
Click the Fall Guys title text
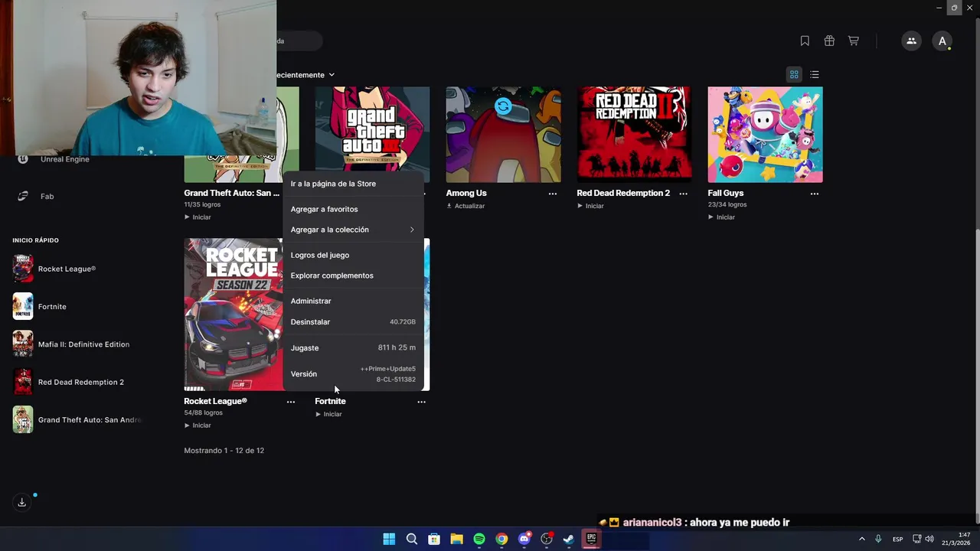726,194
